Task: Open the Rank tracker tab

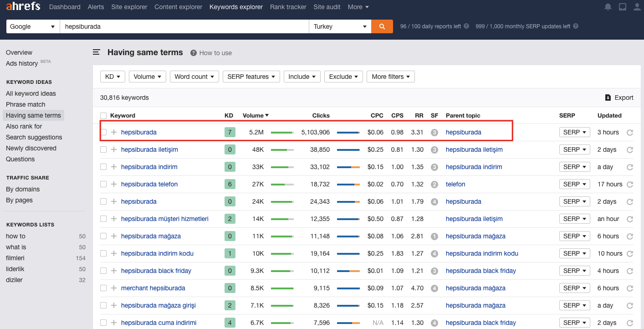Action: coord(288,7)
